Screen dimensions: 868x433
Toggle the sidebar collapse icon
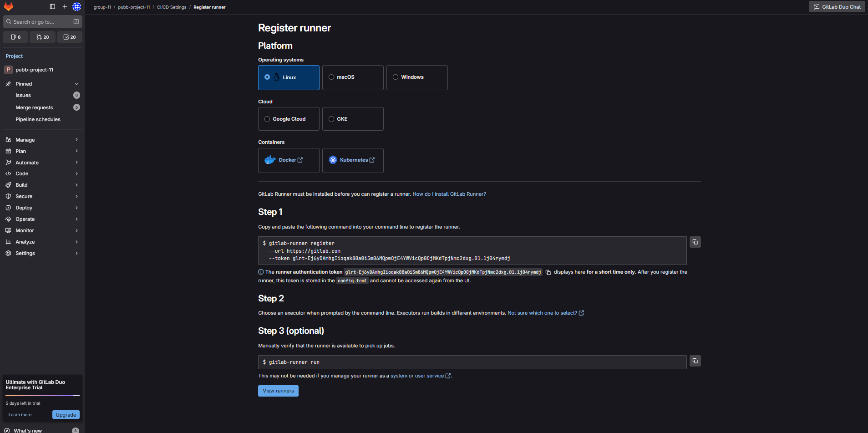(x=52, y=6)
